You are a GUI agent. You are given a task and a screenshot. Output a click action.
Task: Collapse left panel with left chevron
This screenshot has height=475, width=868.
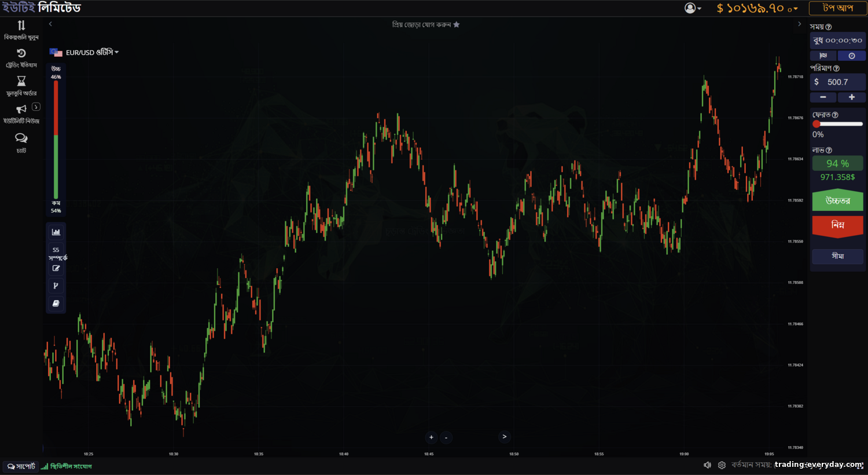(x=50, y=24)
